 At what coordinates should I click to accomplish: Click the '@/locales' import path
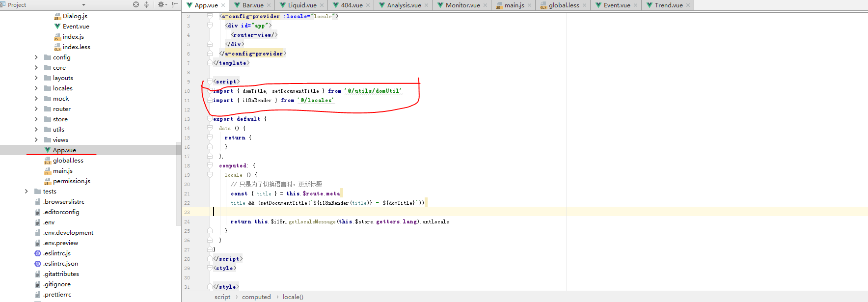tap(315, 100)
